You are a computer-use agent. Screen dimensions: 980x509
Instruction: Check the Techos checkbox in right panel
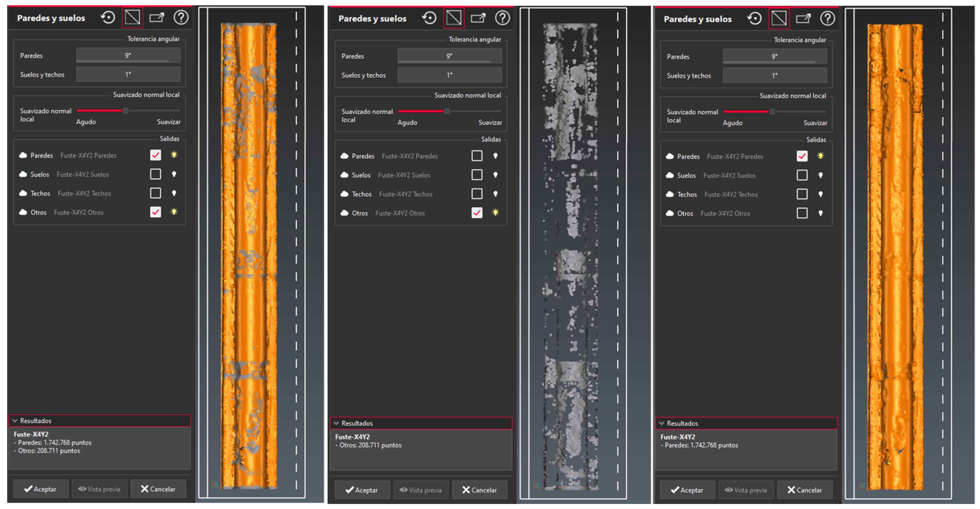pos(802,194)
